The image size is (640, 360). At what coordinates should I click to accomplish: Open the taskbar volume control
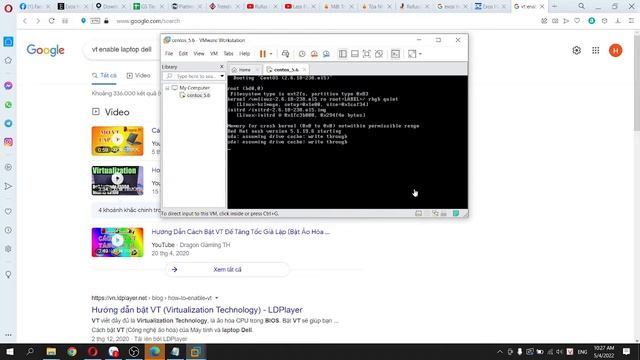tap(560, 351)
